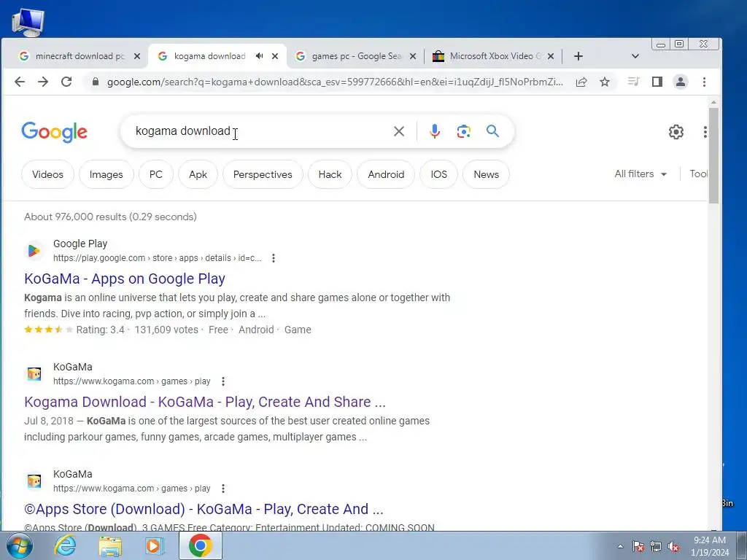Screen dimensions: 747x560
Task: Launch Internet Explorer from the taskbar
Action: click(x=65, y=545)
